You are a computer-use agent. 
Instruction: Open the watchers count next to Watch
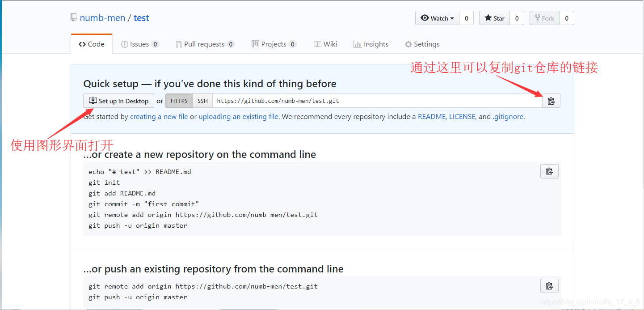pos(466,18)
